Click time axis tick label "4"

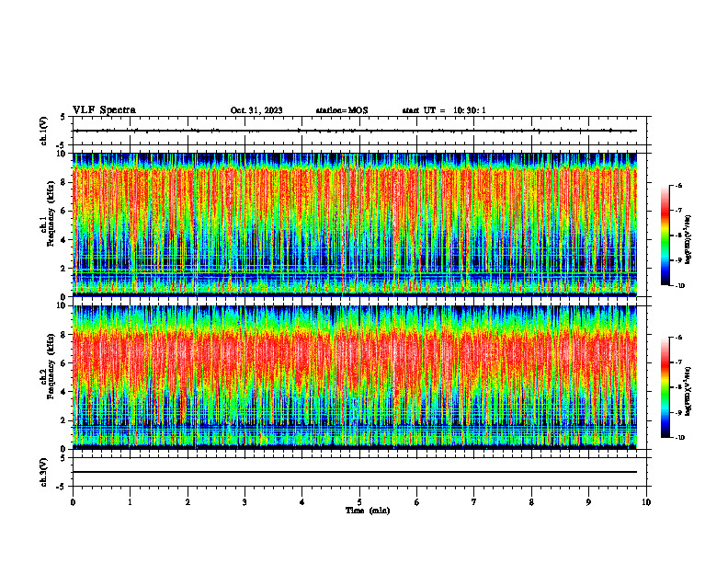302,502
